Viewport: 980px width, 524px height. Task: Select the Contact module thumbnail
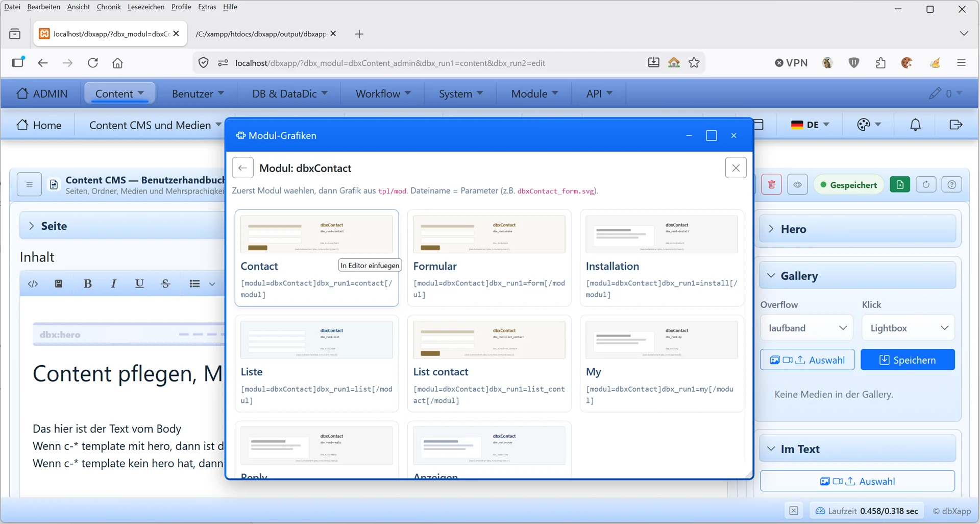click(316, 234)
